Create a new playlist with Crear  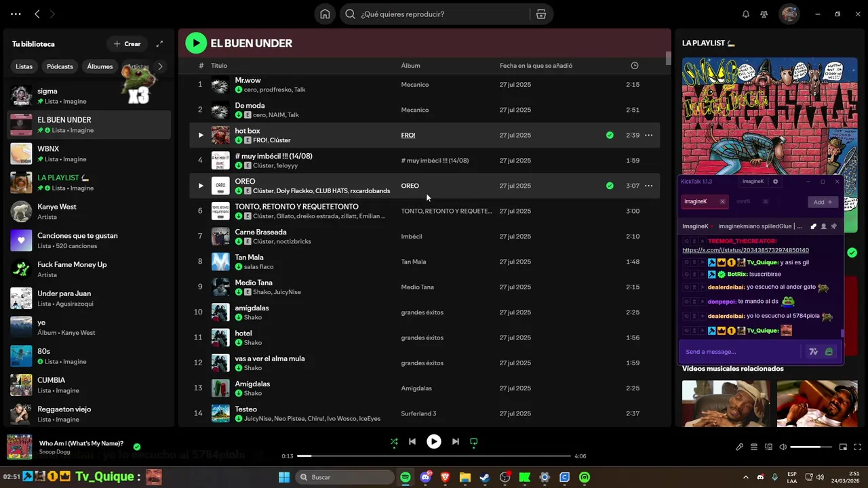tap(127, 44)
